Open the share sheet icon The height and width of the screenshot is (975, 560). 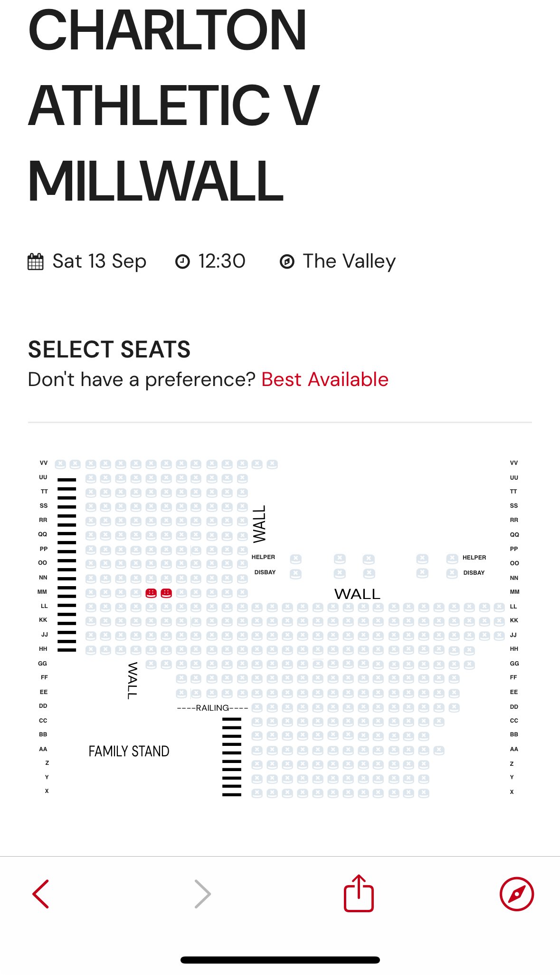359,893
